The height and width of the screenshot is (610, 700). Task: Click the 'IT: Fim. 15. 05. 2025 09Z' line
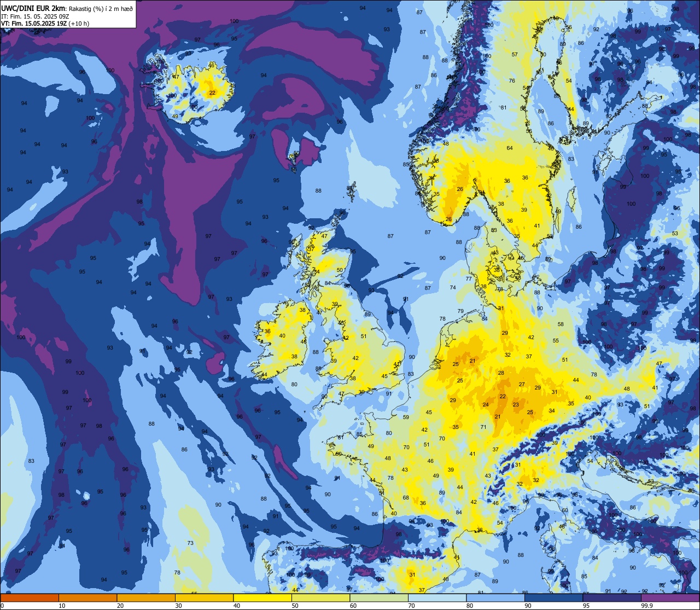pyautogui.click(x=36, y=16)
